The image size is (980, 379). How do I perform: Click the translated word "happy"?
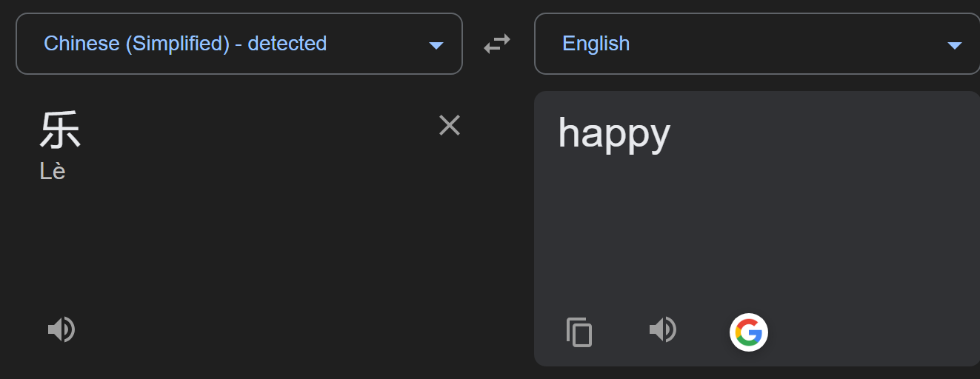614,133
